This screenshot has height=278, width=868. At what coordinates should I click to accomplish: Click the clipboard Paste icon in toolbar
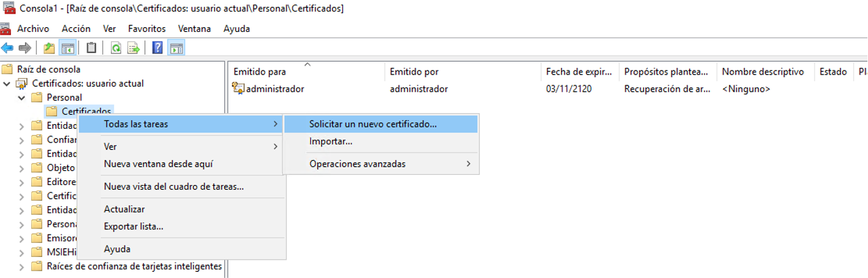point(91,48)
